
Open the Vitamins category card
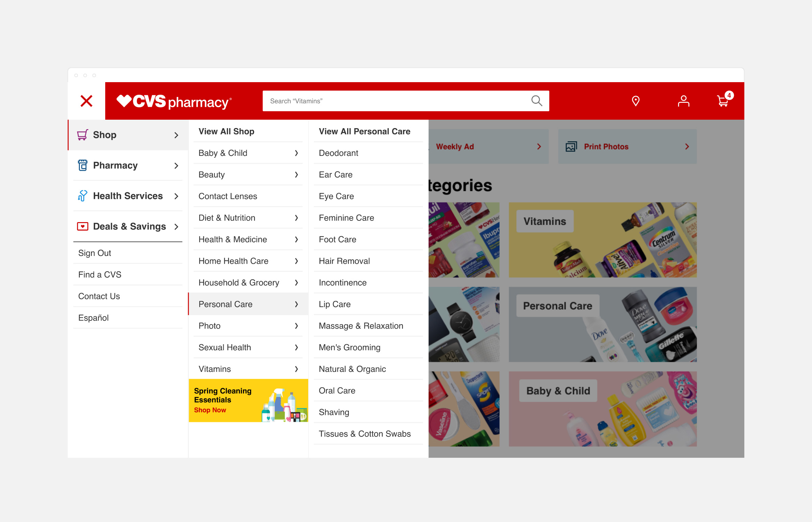[603, 240]
